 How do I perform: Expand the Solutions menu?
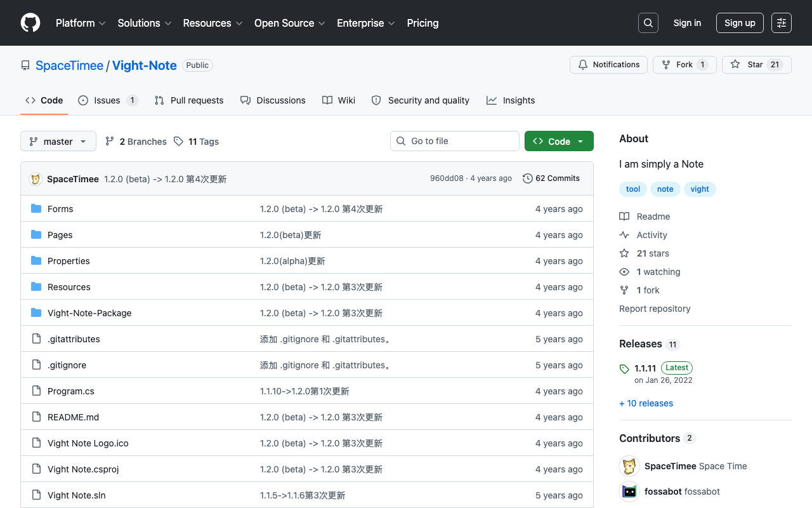[145, 23]
